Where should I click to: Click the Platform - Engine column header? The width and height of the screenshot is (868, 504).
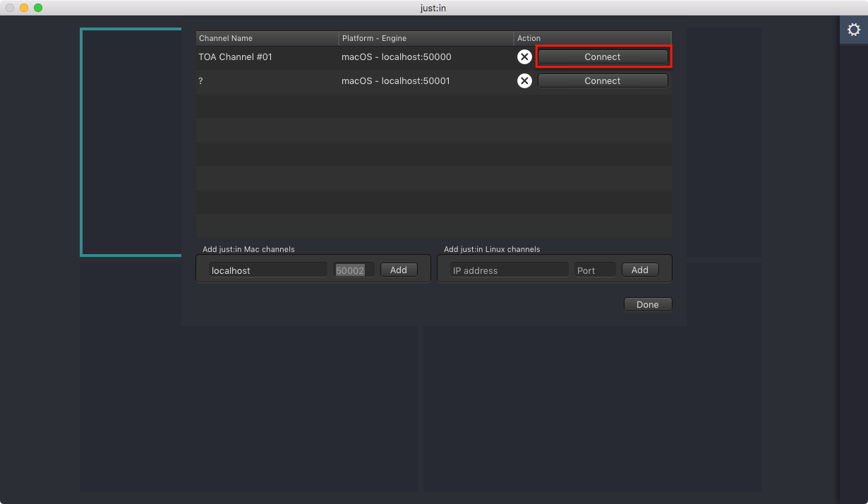click(426, 38)
